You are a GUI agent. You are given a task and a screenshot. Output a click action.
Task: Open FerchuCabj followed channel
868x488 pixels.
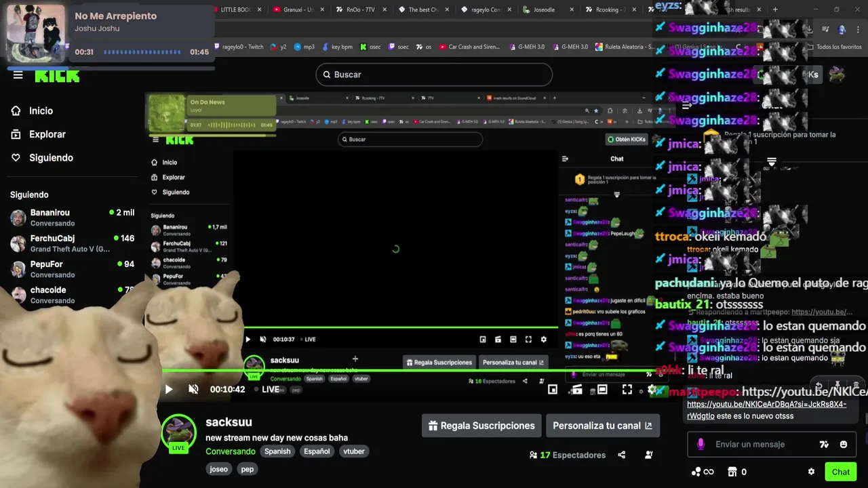pos(72,243)
